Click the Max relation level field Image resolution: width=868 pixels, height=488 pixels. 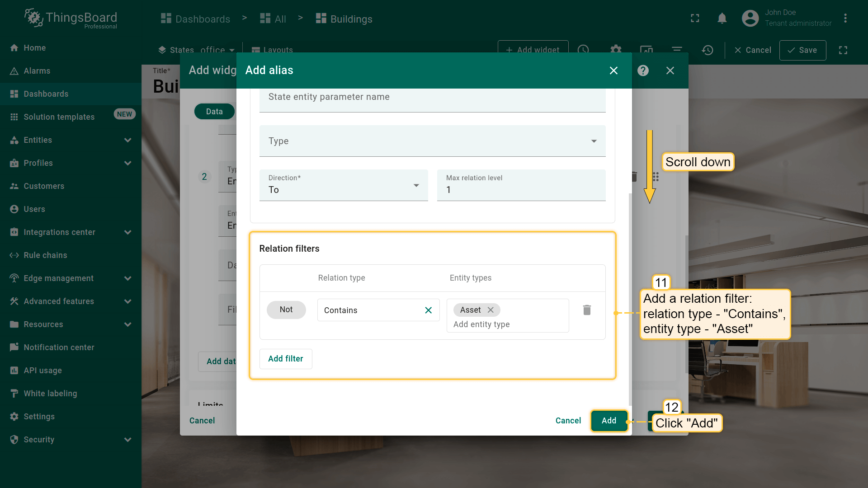[521, 190]
